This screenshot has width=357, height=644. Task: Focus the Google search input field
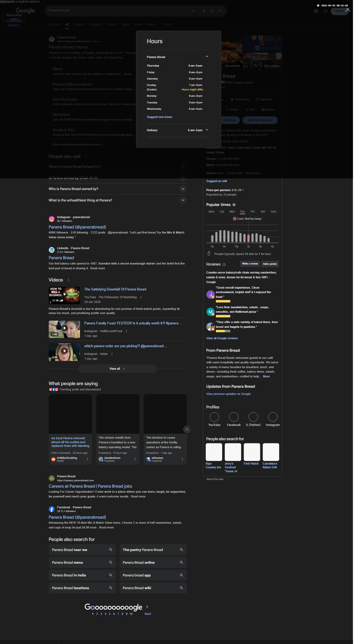point(119,11)
